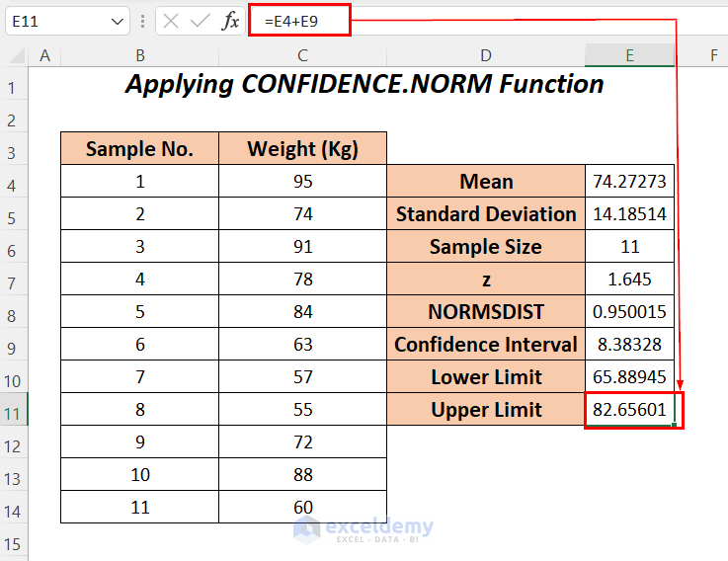Click the Cancel (X) formula bar icon
Screen dimensions: 728x561
(x=171, y=21)
